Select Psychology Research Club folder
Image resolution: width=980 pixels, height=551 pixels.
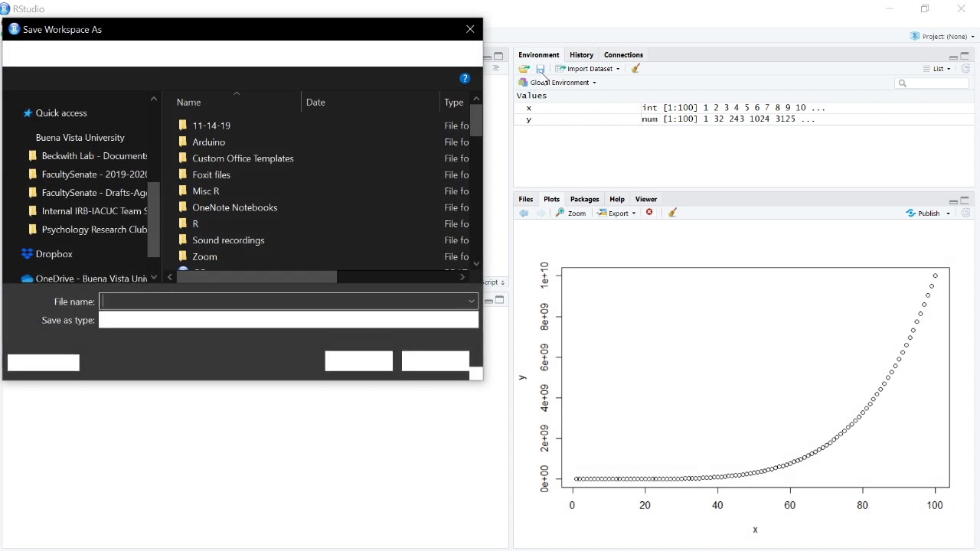click(94, 230)
